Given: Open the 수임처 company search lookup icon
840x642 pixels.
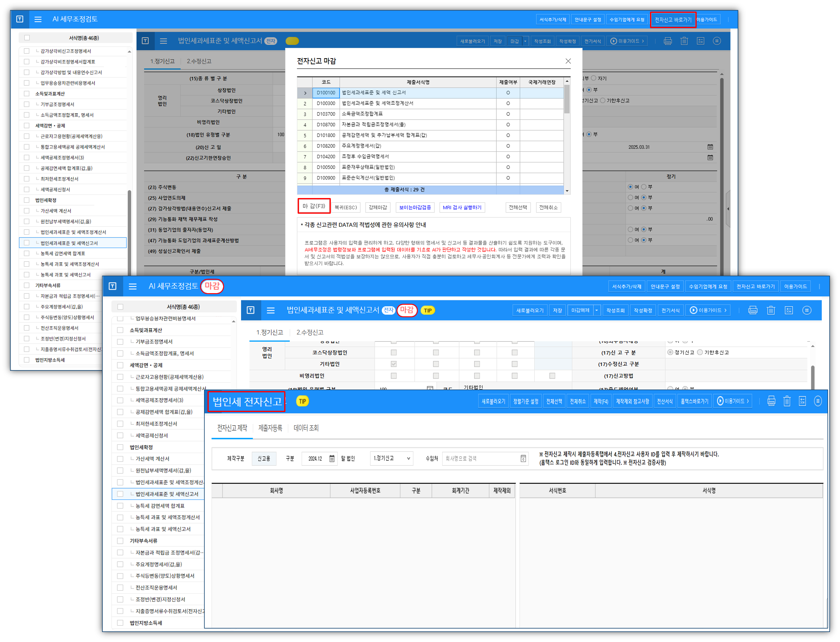Looking at the screenshot, I should (x=523, y=459).
